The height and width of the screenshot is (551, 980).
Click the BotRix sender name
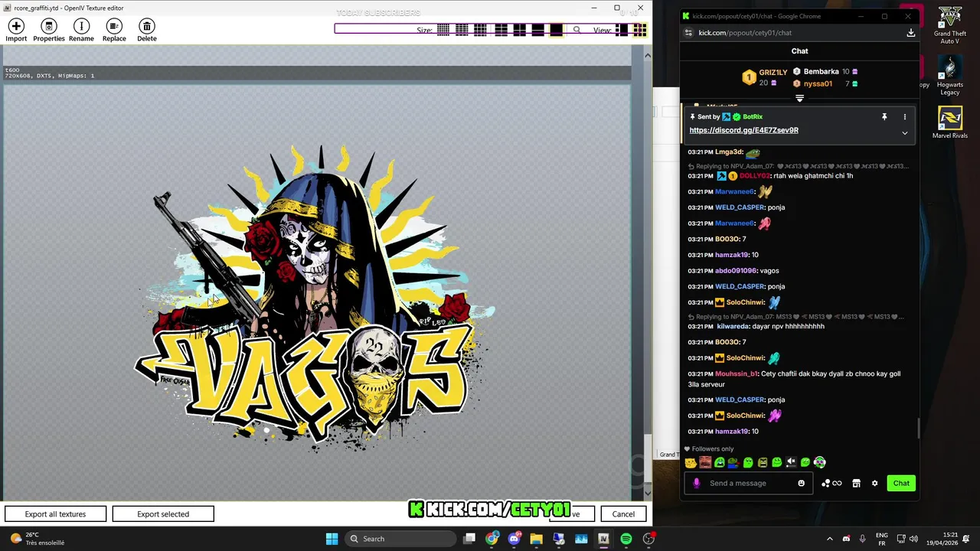click(753, 117)
